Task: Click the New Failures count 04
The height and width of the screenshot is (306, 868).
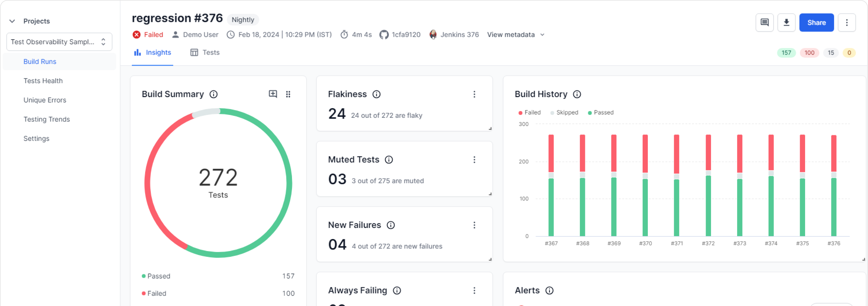Action: [337, 245]
